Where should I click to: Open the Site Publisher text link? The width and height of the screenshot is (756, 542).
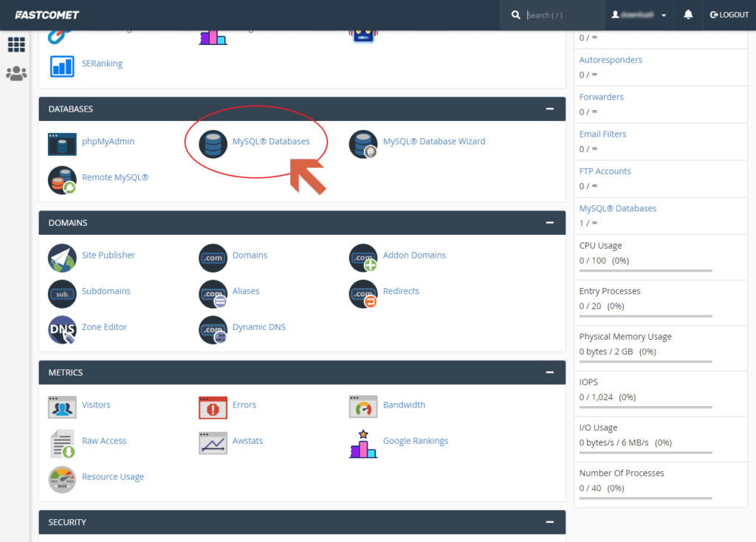[108, 255]
